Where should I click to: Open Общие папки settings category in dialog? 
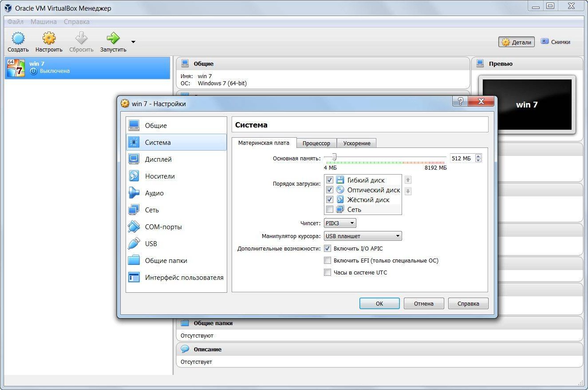(176, 261)
